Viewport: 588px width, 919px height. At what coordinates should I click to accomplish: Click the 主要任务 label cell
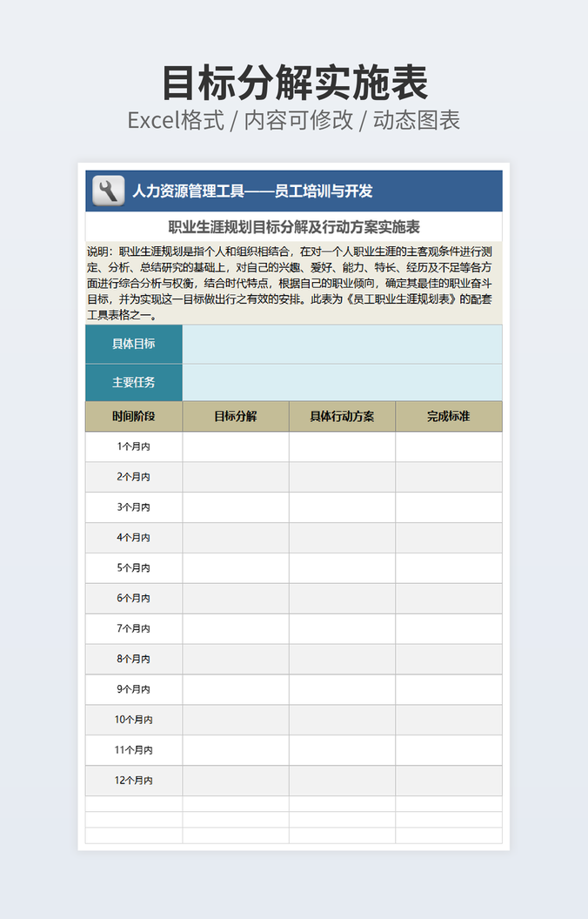(134, 382)
